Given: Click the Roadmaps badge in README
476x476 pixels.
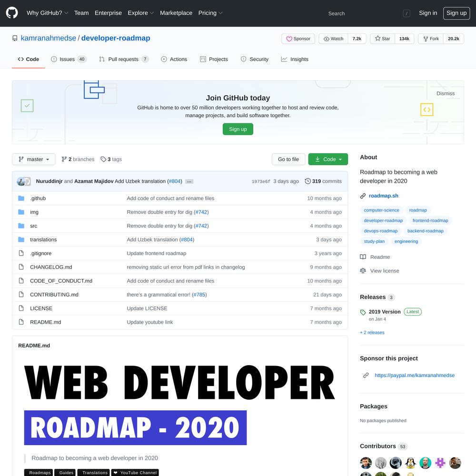Looking at the screenshot, I should [39, 473].
